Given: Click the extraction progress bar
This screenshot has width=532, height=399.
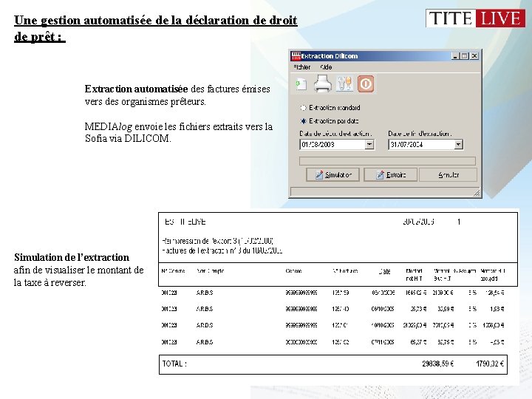Looking at the screenshot, I should [x=387, y=161].
